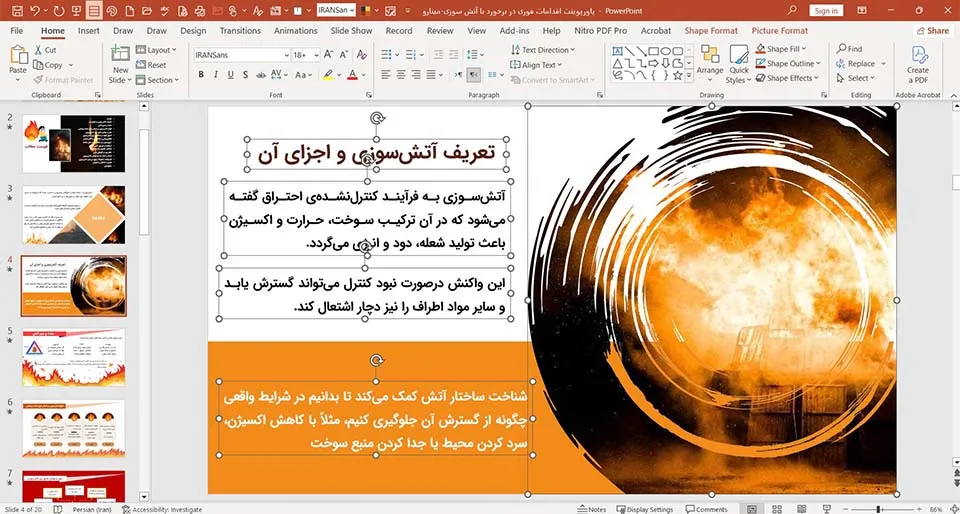Open the Shape Effects dropdown
The image size is (960, 514).
[786, 78]
